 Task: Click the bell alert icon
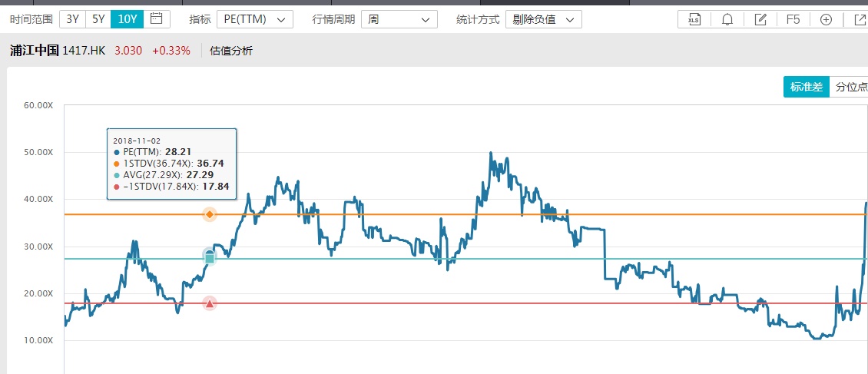[727, 19]
